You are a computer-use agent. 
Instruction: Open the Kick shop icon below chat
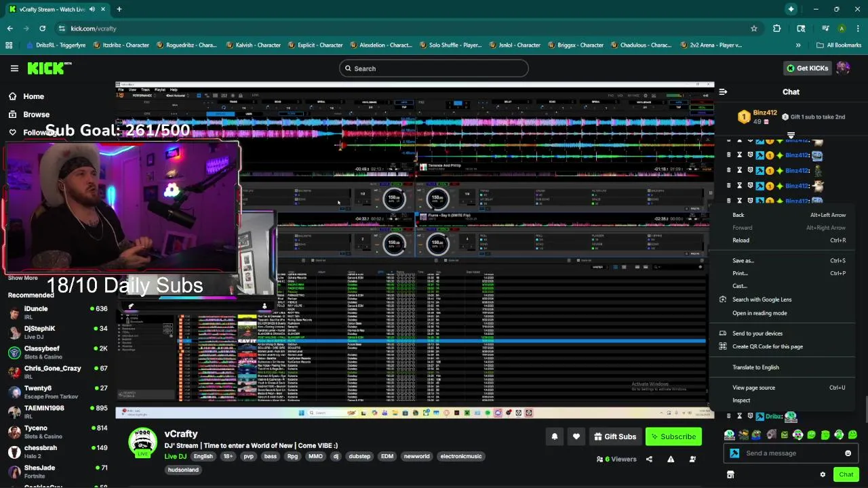click(x=730, y=474)
